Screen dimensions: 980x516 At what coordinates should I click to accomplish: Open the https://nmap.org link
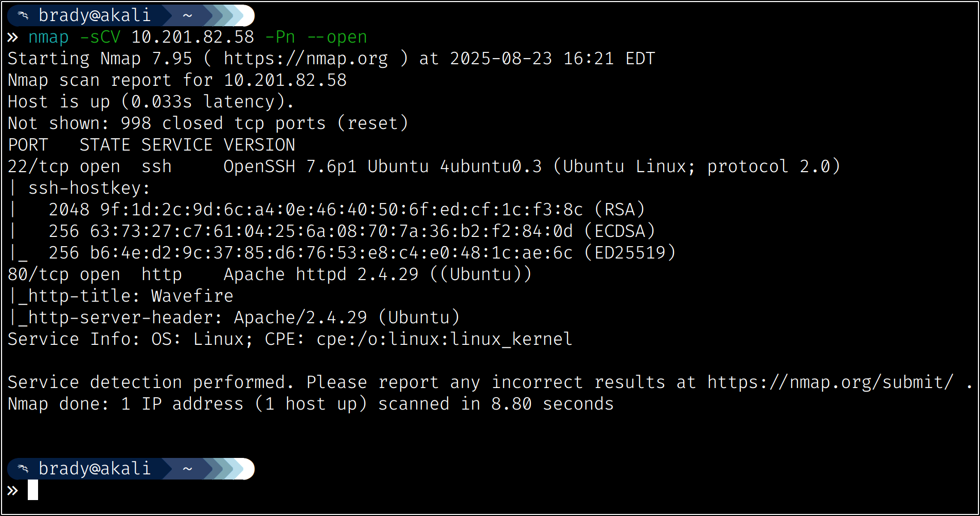[306, 59]
